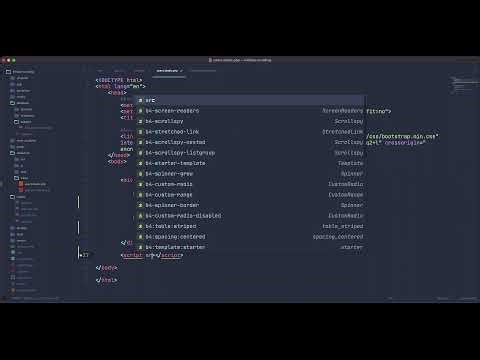
Task: Choose the b4:spacing:centered suggestion
Action: [250, 237]
